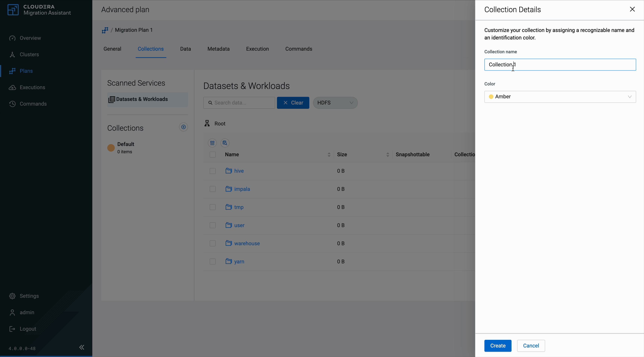Click the admin user icon
The height and width of the screenshot is (357, 644).
coord(12,313)
